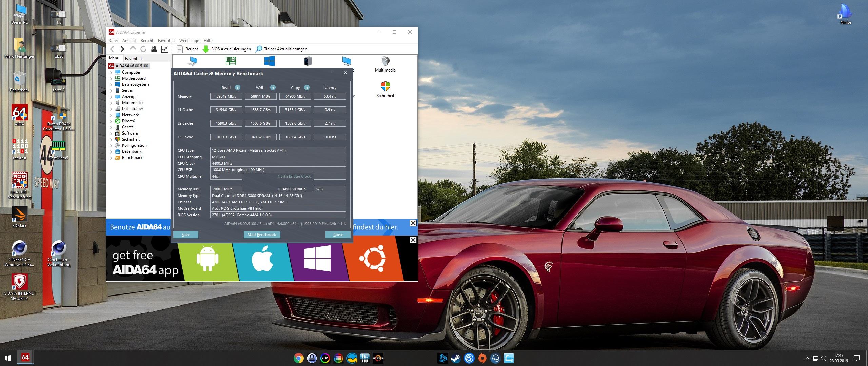Expand Server tree node
This screenshot has width=868, height=366.
(x=111, y=90)
